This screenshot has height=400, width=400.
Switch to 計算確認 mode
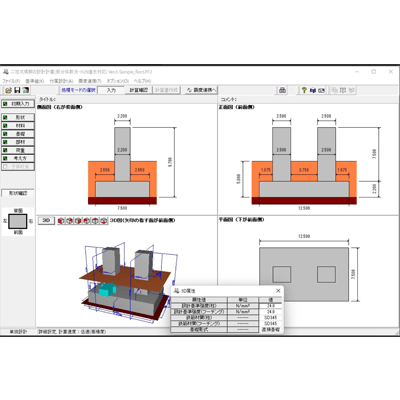139,90
